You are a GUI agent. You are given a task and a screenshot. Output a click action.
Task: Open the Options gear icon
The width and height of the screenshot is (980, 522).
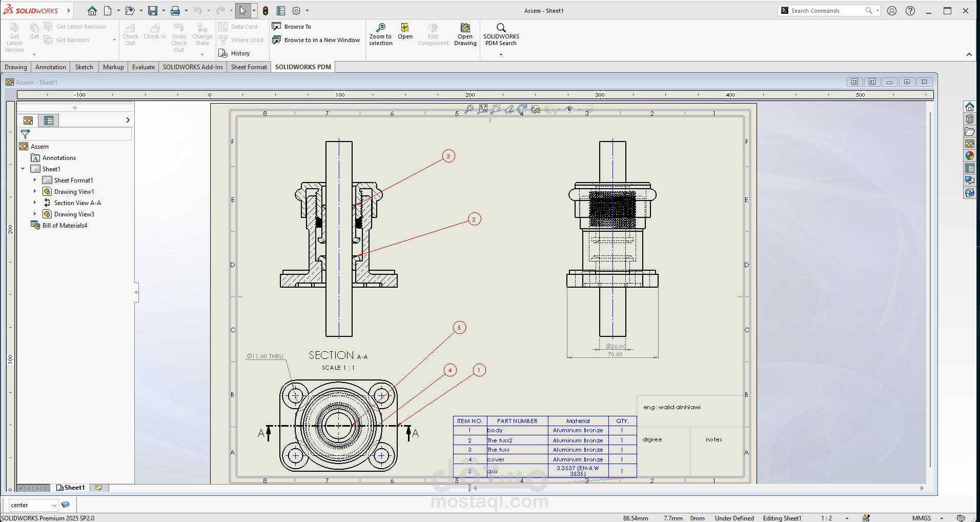[296, 10]
